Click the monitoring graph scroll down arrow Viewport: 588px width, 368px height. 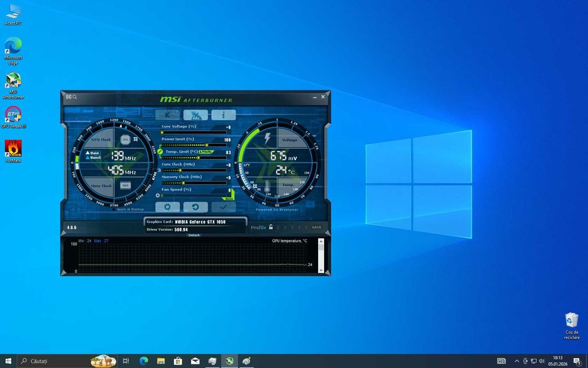[x=320, y=270]
